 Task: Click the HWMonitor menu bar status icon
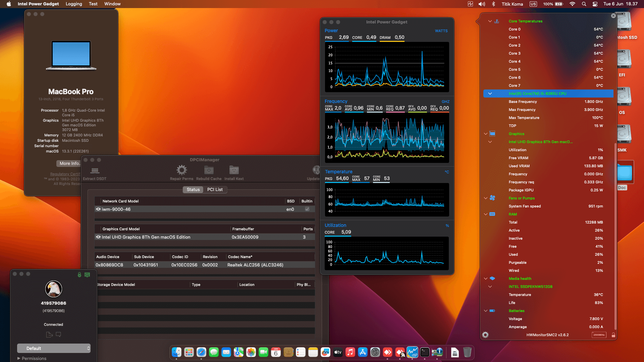tap(470, 4)
